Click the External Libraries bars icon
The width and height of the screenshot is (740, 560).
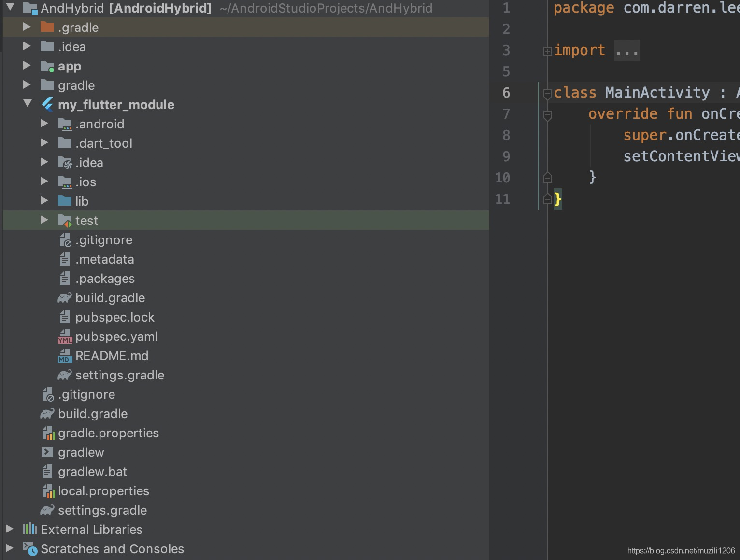(30, 529)
